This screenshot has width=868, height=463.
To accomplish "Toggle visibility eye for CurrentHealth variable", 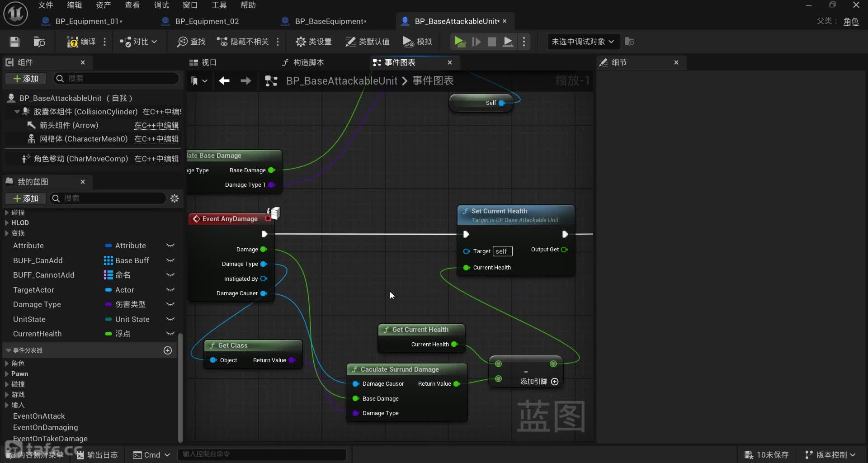I will [170, 334].
